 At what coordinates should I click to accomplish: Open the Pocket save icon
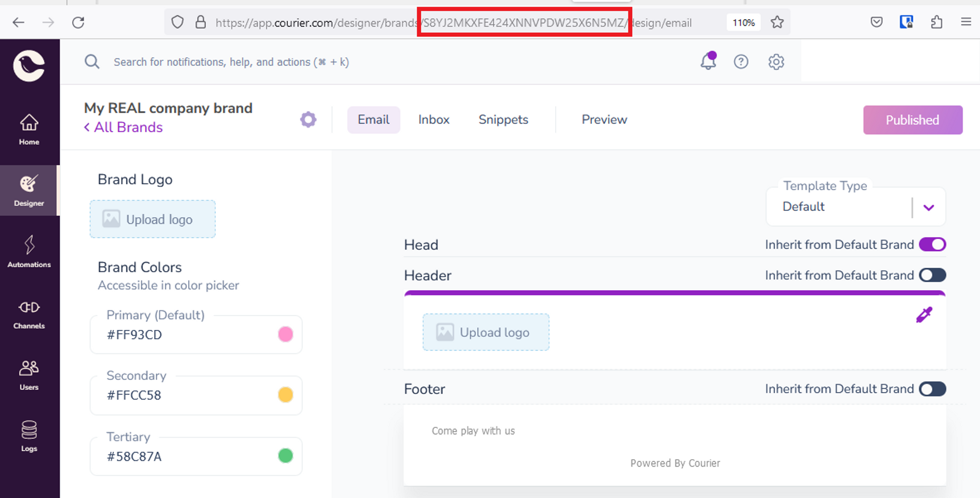coord(877,22)
